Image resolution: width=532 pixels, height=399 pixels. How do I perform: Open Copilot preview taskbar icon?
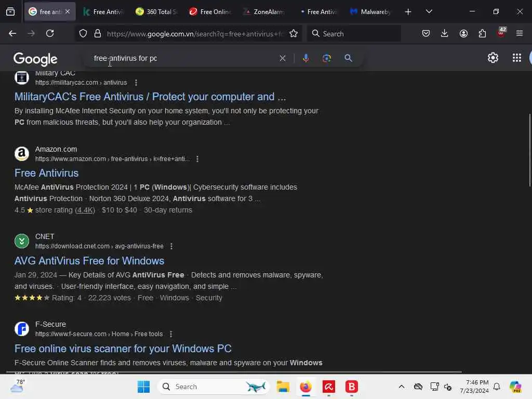[x=515, y=387]
